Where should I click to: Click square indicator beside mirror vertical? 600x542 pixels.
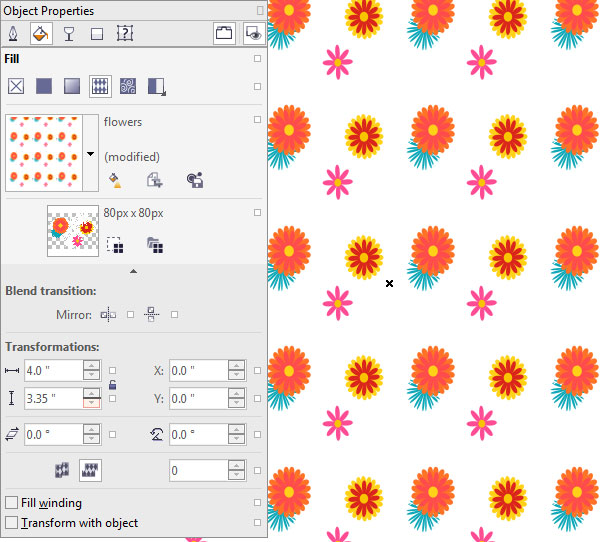[x=174, y=315]
